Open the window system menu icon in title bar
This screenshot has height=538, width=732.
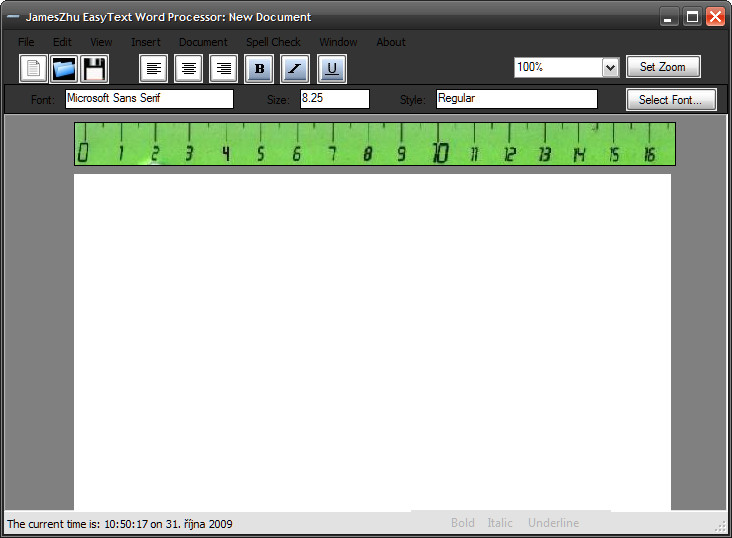click(13, 17)
